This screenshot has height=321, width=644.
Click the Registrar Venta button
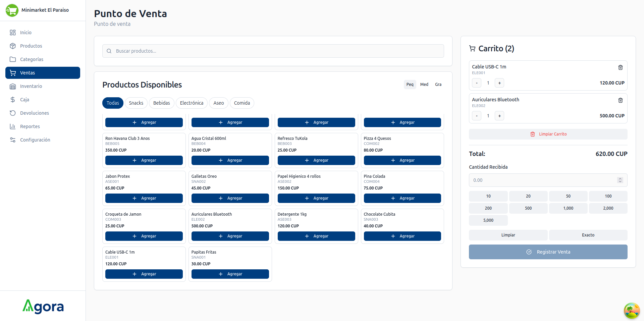point(548,252)
